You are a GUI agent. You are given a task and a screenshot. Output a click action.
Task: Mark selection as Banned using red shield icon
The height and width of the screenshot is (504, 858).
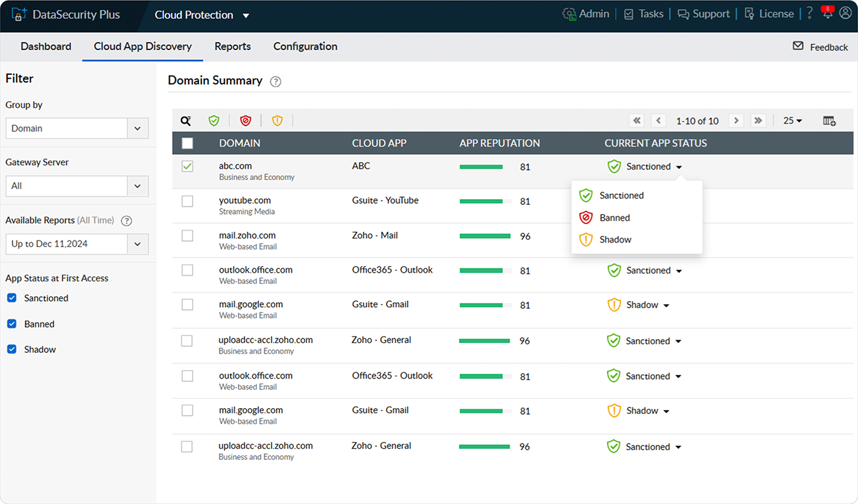(245, 120)
